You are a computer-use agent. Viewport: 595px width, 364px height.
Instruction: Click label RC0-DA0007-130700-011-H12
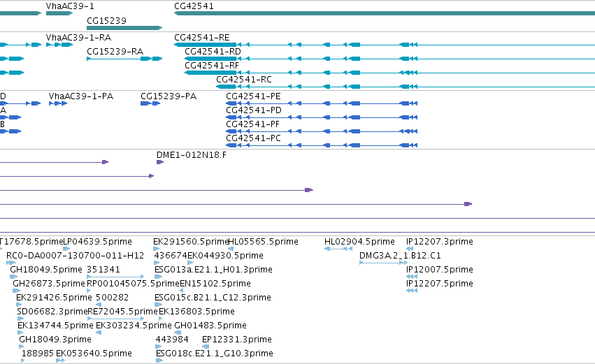75,256
